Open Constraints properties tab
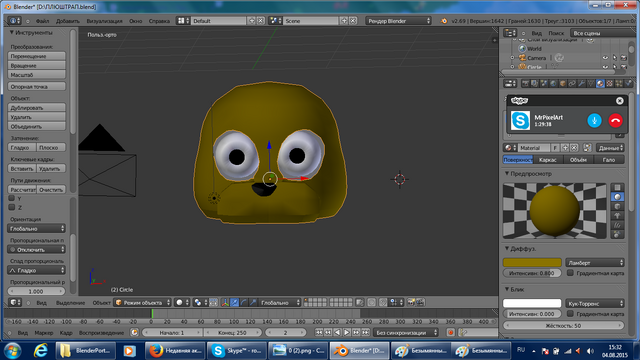 pyautogui.click(x=572, y=84)
